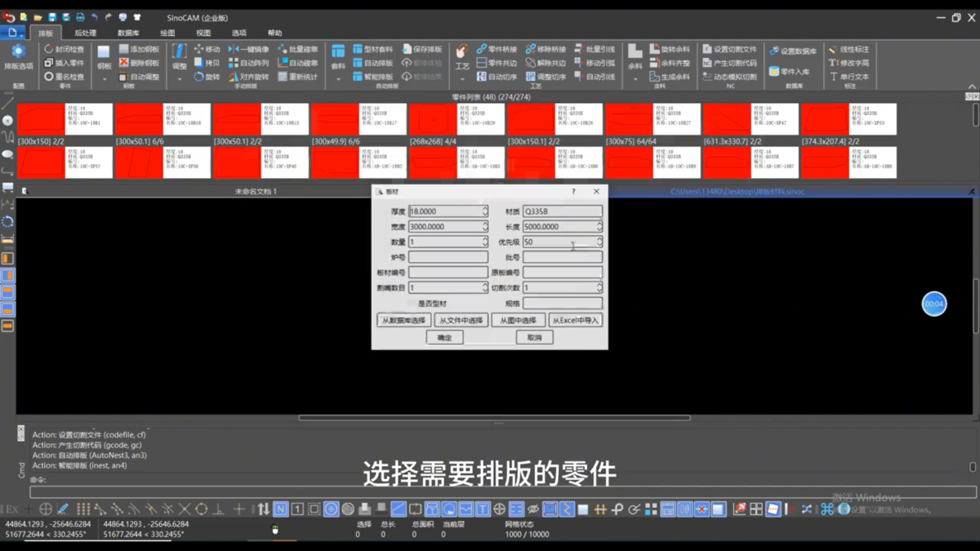
Task: Click the 批号 batch number field
Action: 562,257
